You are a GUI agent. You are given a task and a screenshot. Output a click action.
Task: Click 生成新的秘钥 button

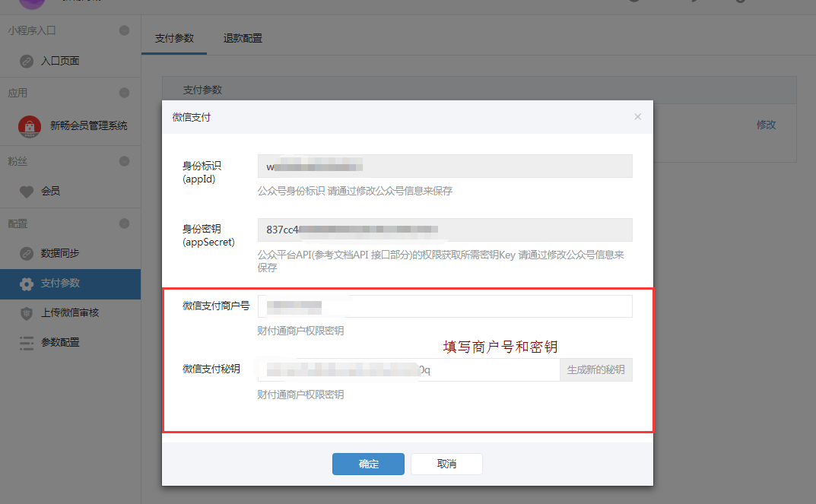tap(596, 369)
